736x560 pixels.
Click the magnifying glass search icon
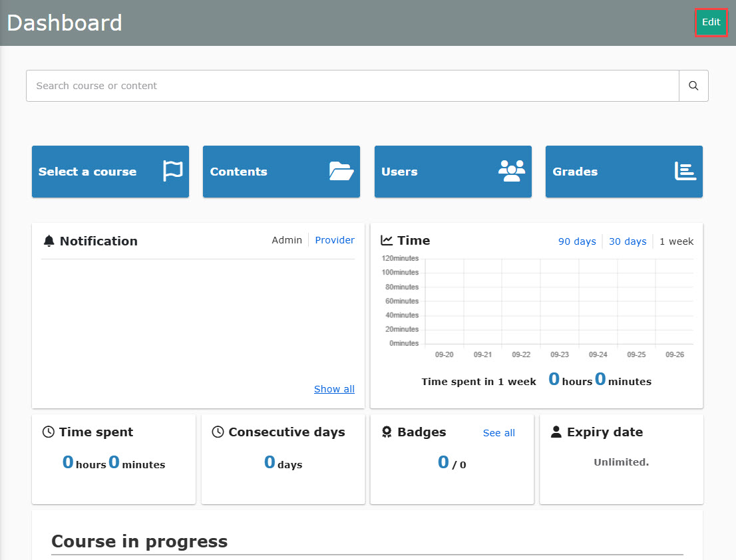(693, 86)
